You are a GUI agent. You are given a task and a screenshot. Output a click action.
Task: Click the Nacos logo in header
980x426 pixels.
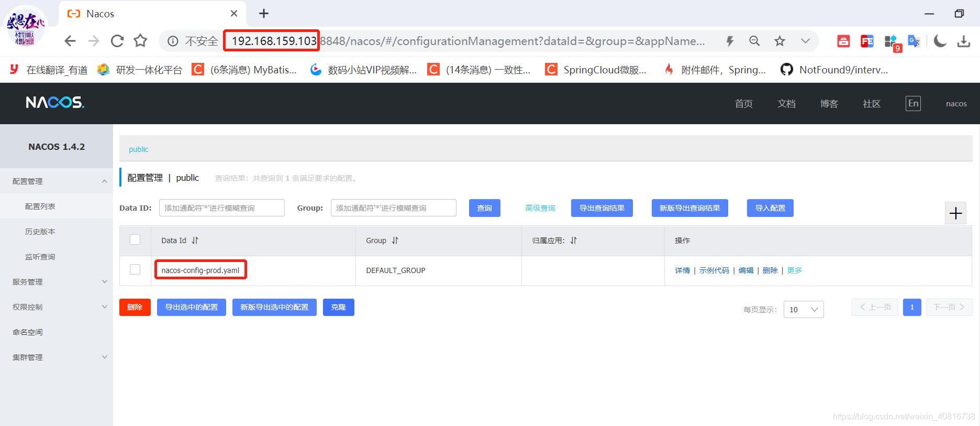[55, 102]
